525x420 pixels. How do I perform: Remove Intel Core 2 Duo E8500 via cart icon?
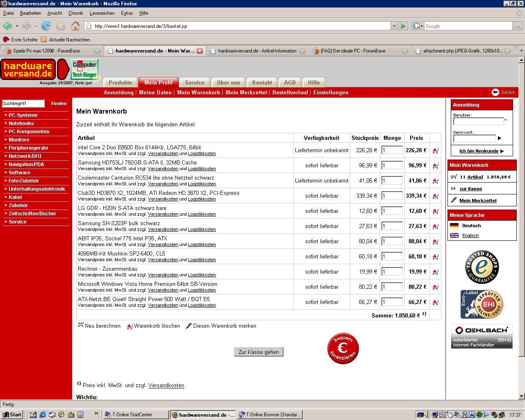point(435,151)
